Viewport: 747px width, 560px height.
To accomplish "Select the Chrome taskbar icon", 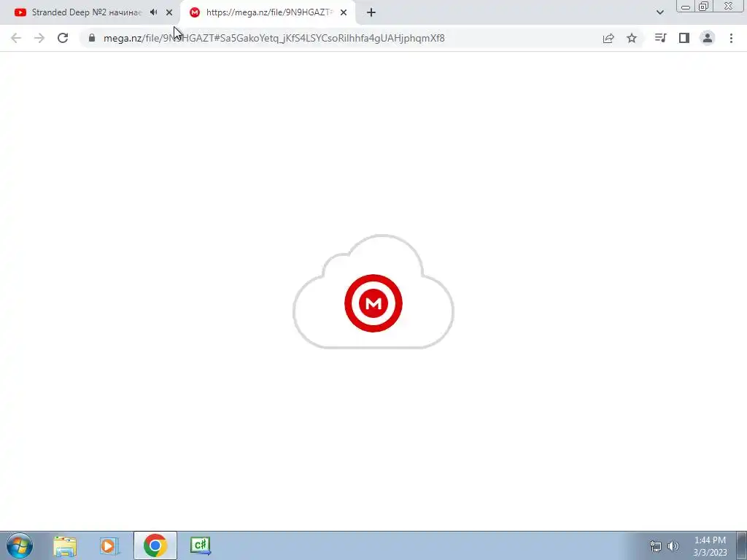I will 155,545.
